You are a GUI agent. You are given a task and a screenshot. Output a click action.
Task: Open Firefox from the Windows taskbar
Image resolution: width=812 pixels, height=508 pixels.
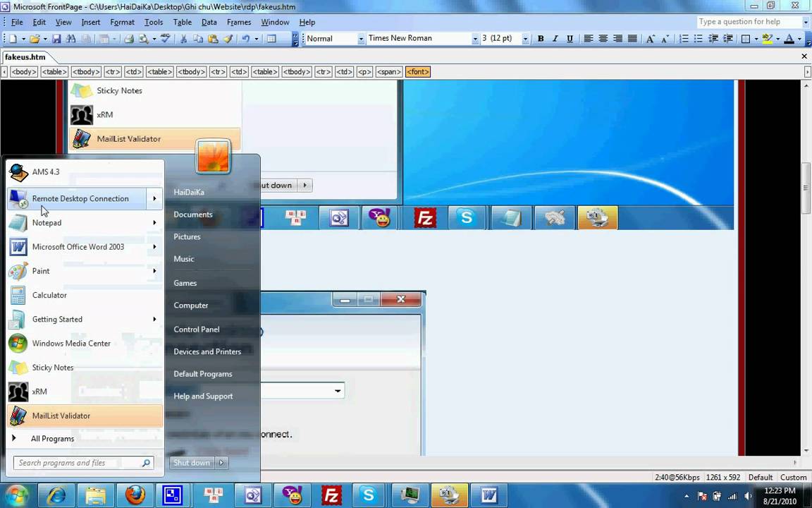coord(135,495)
